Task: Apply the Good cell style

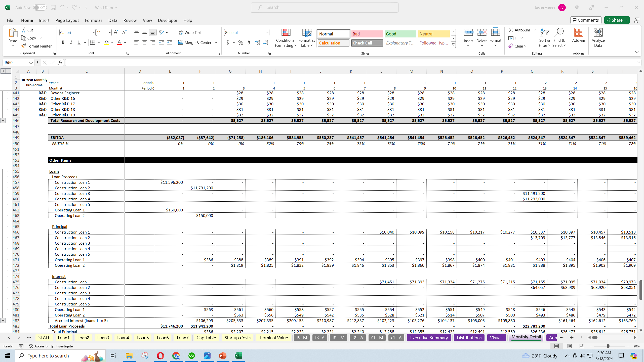Action: 400,34
